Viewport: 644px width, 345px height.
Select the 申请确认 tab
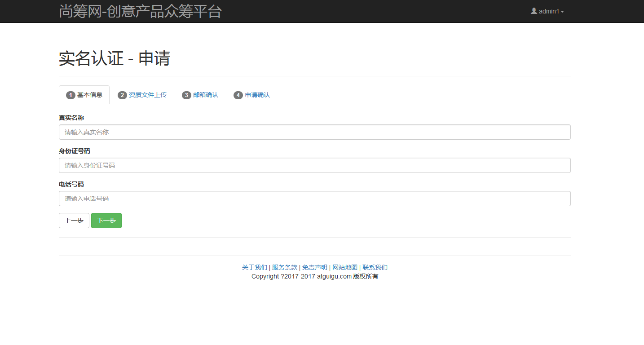point(256,95)
